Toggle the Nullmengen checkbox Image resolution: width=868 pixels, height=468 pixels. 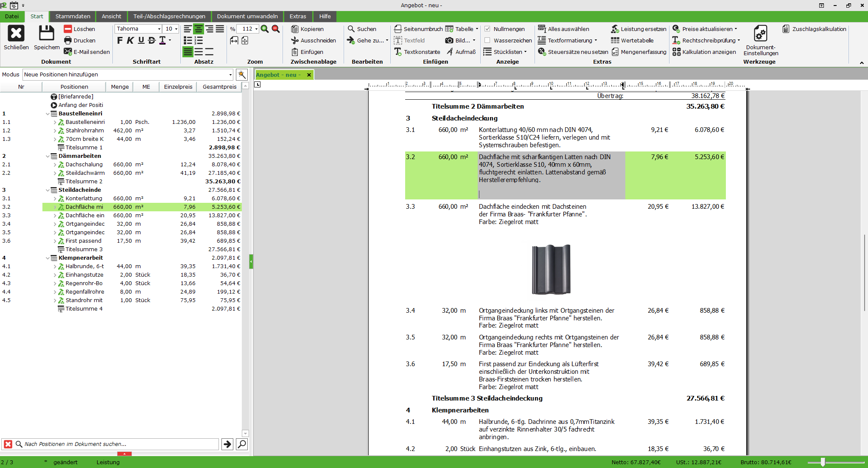tap(487, 29)
